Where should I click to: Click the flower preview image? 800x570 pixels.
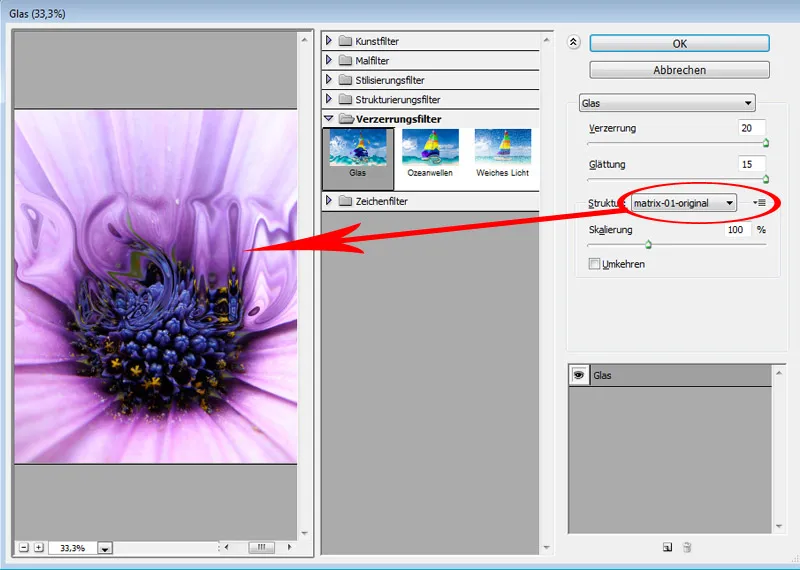[156, 287]
